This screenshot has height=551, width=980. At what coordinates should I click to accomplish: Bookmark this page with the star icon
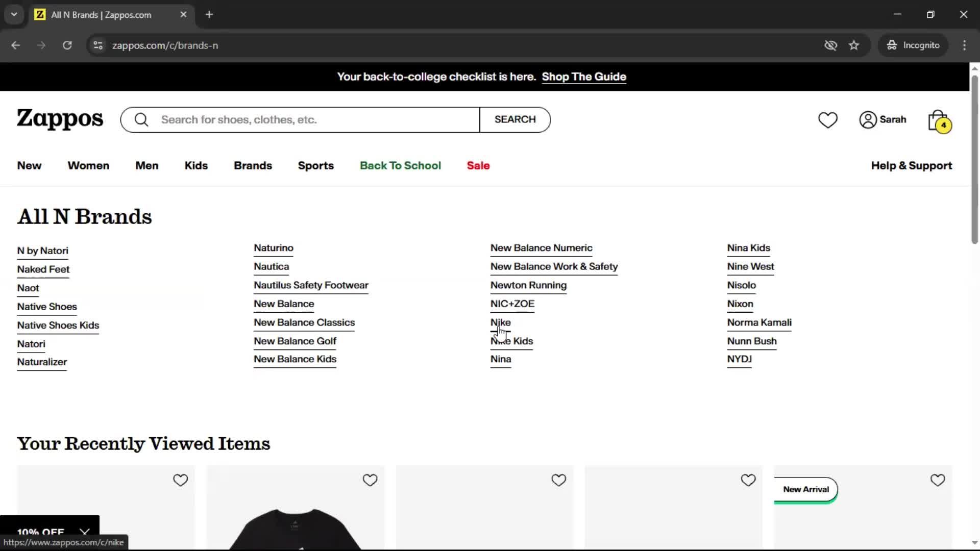click(853, 45)
